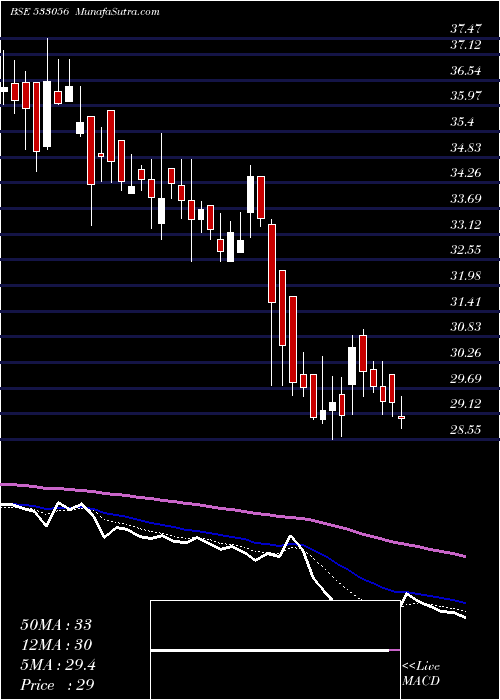Click the 30.83 price level label

pos(466,327)
